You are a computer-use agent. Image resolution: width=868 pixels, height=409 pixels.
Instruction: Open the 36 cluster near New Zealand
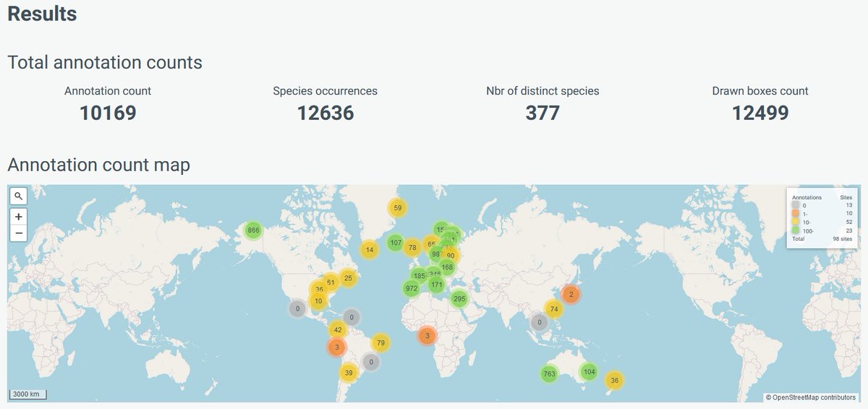615,380
